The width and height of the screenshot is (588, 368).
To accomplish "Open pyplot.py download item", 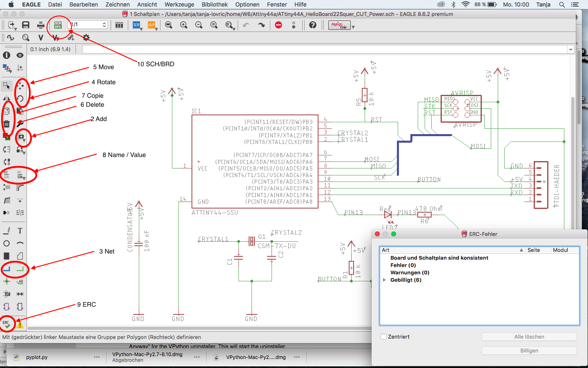I will pos(37,357).
